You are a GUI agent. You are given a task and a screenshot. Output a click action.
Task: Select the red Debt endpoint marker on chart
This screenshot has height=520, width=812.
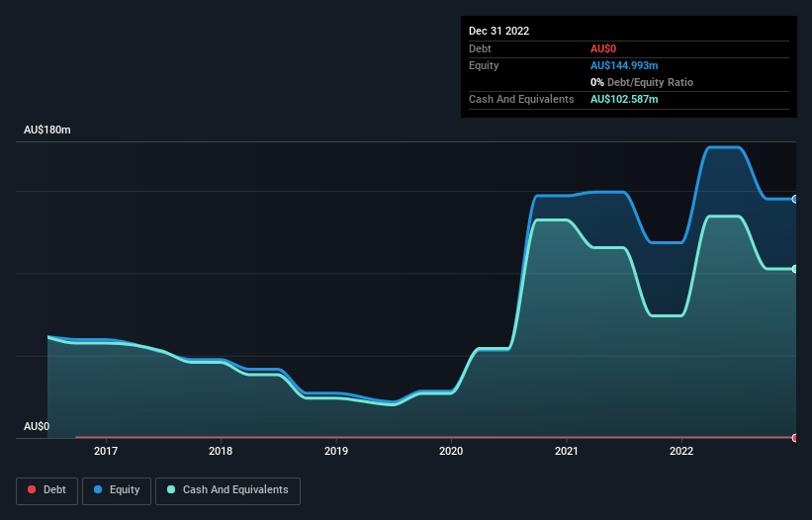(795, 438)
